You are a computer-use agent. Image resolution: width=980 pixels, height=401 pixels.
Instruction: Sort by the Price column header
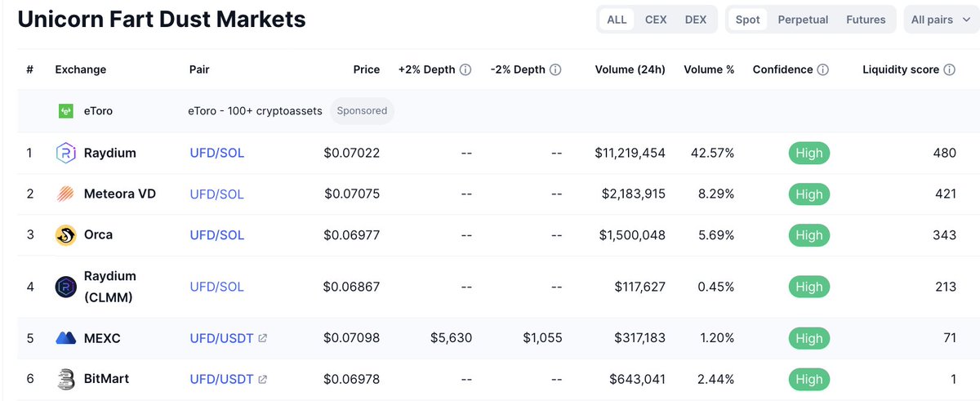click(x=367, y=69)
